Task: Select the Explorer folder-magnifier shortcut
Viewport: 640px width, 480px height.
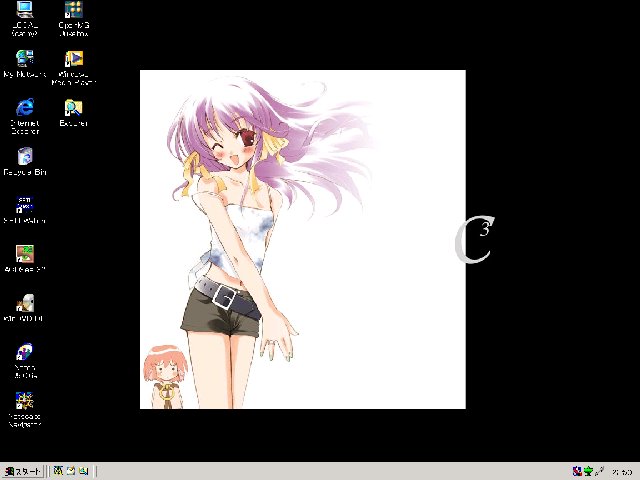Action: tap(73, 107)
